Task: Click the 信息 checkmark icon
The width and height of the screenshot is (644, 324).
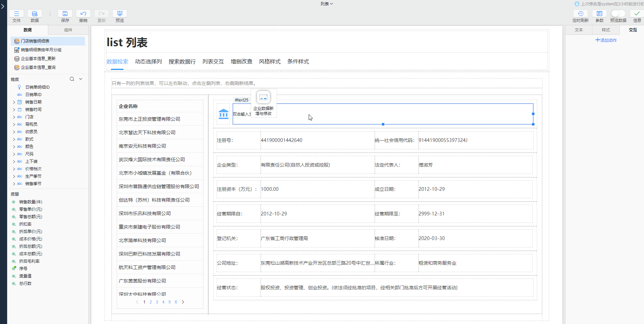Action: 637,14
